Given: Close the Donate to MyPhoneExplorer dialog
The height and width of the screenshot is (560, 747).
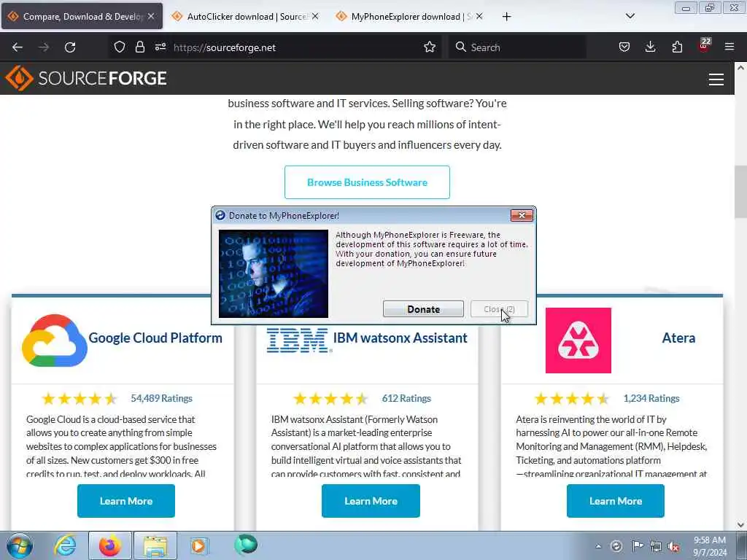Looking at the screenshot, I should pyautogui.click(x=522, y=216).
